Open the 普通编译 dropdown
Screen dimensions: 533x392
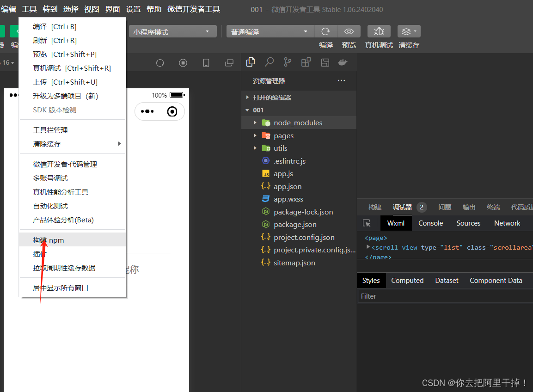pyautogui.click(x=270, y=31)
